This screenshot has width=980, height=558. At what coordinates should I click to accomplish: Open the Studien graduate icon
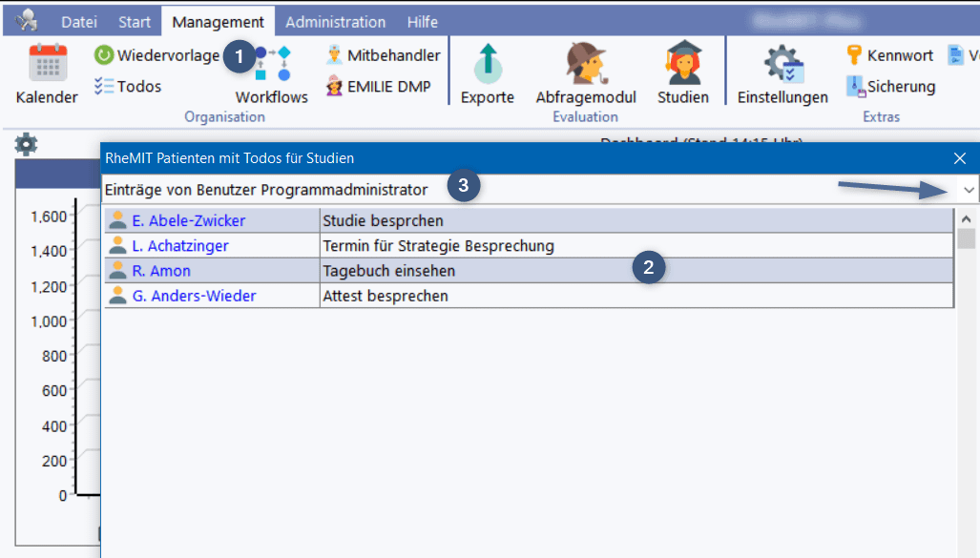[x=683, y=65]
